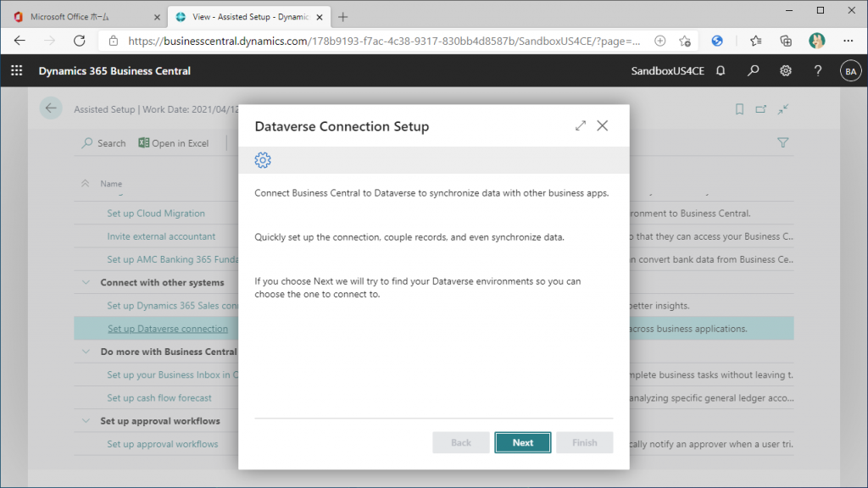Select the View - Assisted Setup tab
Image resolution: width=868 pixels, height=488 pixels.
(249, 17)
